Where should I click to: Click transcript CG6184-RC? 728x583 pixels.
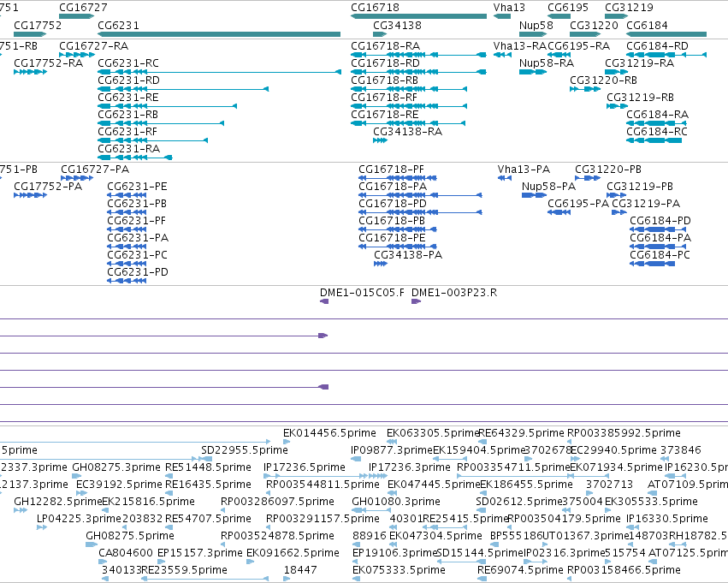pyautogui.click(x=654, y=140)
